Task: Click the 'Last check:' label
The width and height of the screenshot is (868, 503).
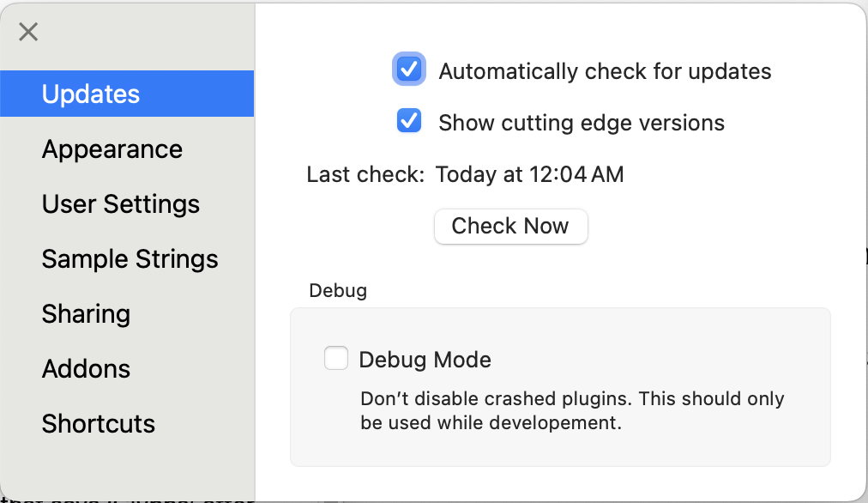Action: (365, 175)
